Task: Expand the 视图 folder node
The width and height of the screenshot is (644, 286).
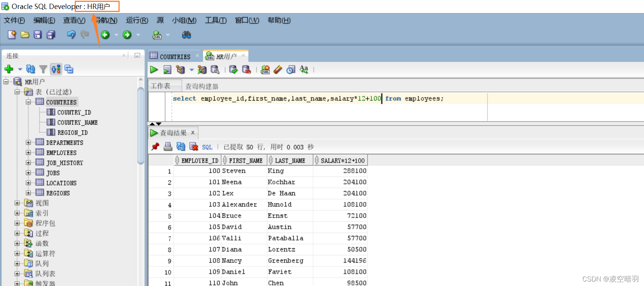Action: pyautogui.click(x=17, y=203)
